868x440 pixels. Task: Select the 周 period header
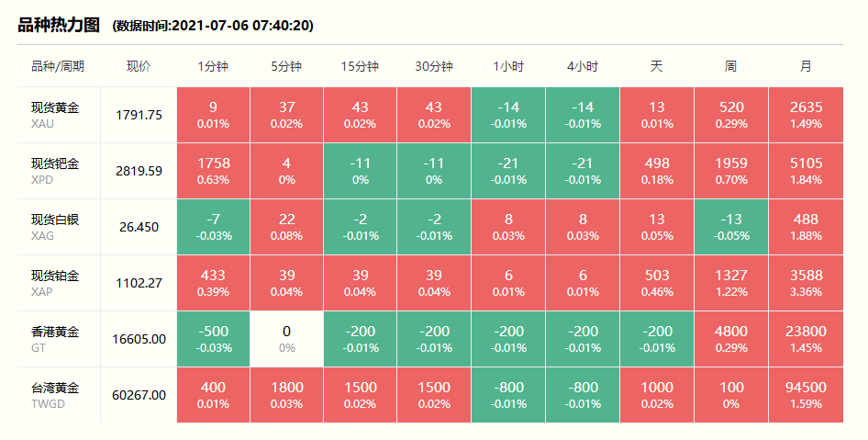[730, 66]
